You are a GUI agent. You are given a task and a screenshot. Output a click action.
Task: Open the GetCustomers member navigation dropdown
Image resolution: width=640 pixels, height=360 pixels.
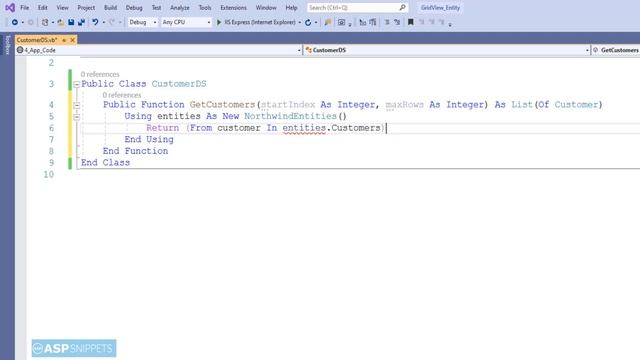(616, 50)
